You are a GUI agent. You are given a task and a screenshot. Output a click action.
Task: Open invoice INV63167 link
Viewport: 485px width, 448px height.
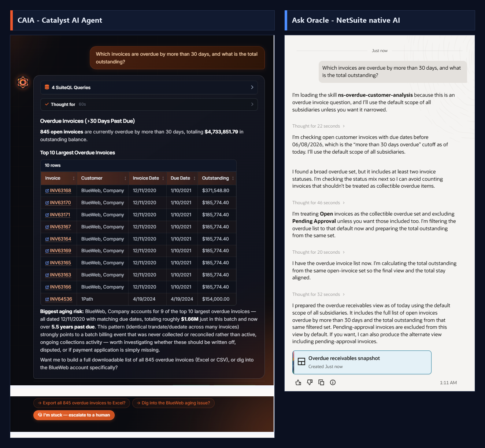60,227
